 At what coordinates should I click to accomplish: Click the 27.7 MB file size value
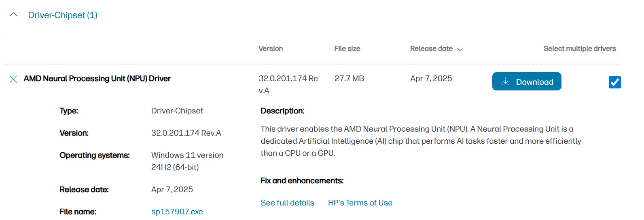coord(349,79)
